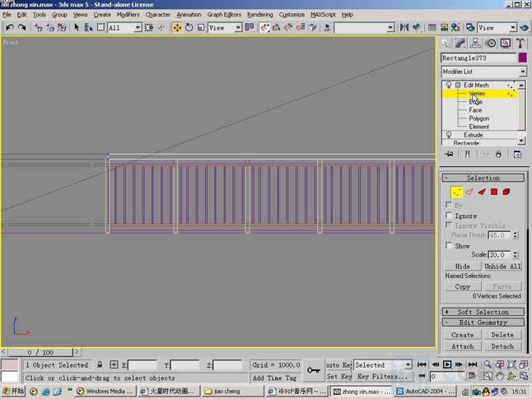Open the Utilities hammer panel tab

point(520,44)
